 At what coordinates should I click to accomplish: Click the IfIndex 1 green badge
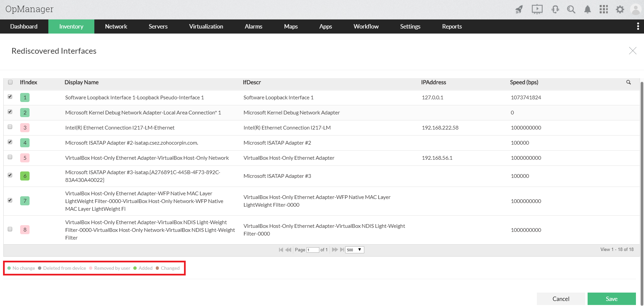pos(25,98)
